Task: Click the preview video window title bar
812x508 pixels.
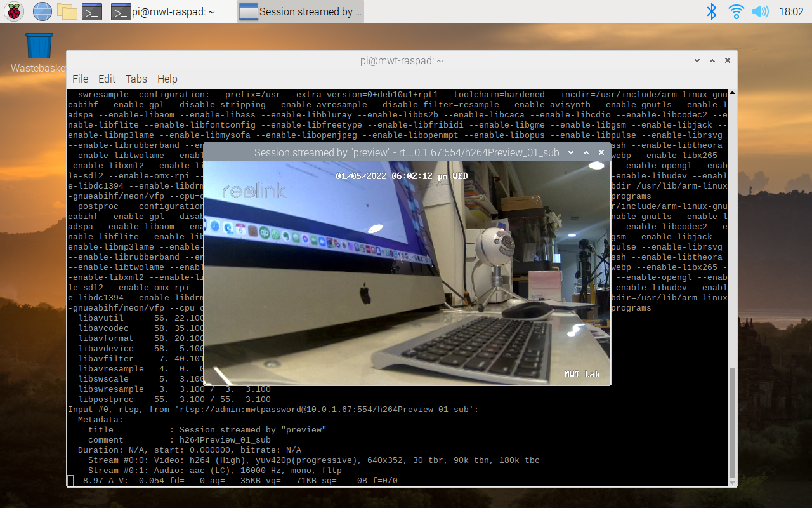Action: 406,152
